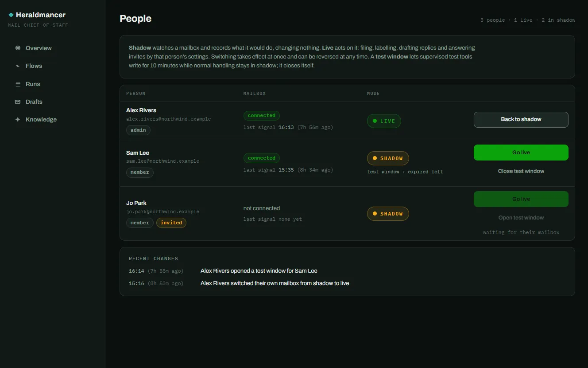Click the Runs list icon

(x=18, y=84)
